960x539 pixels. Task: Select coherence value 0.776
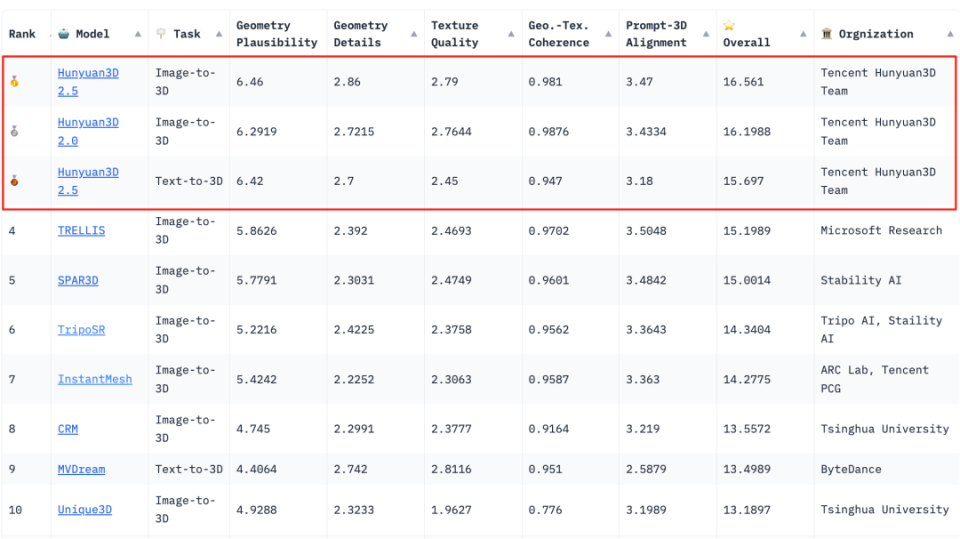(545, 510)
